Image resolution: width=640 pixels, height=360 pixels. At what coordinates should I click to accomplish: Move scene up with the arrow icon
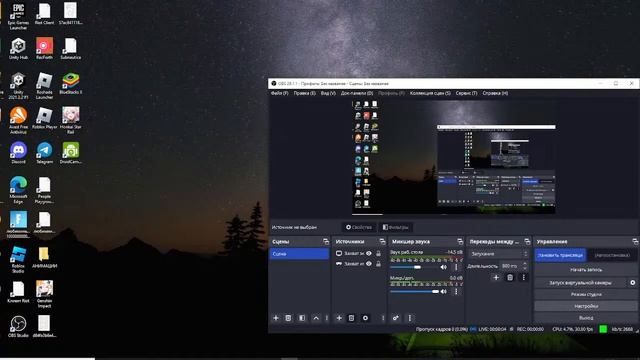316,318
